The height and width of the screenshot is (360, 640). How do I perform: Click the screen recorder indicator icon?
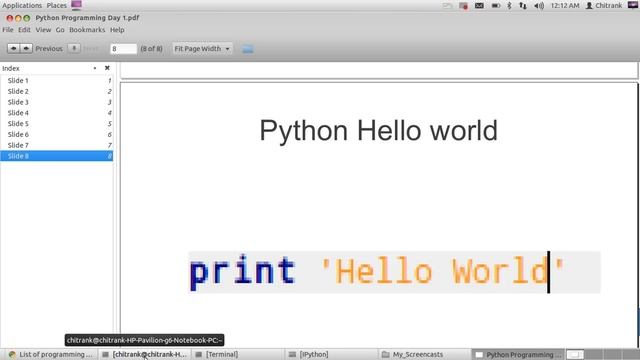pyautogui.click(x=463, y=6)
